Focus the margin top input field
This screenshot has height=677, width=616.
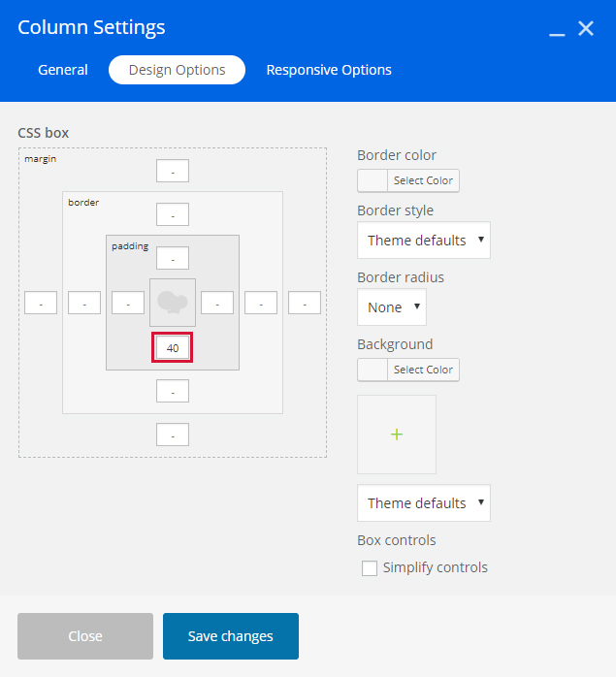click(173, 172)
